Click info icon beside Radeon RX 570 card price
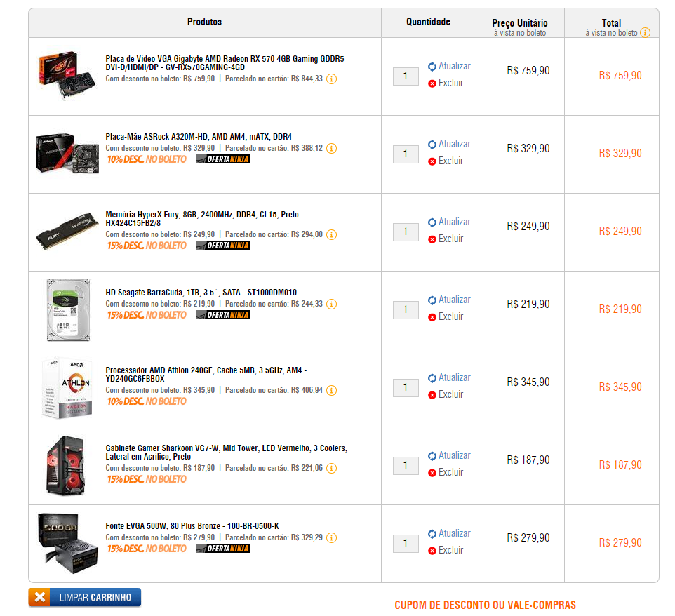 [331, 79]
